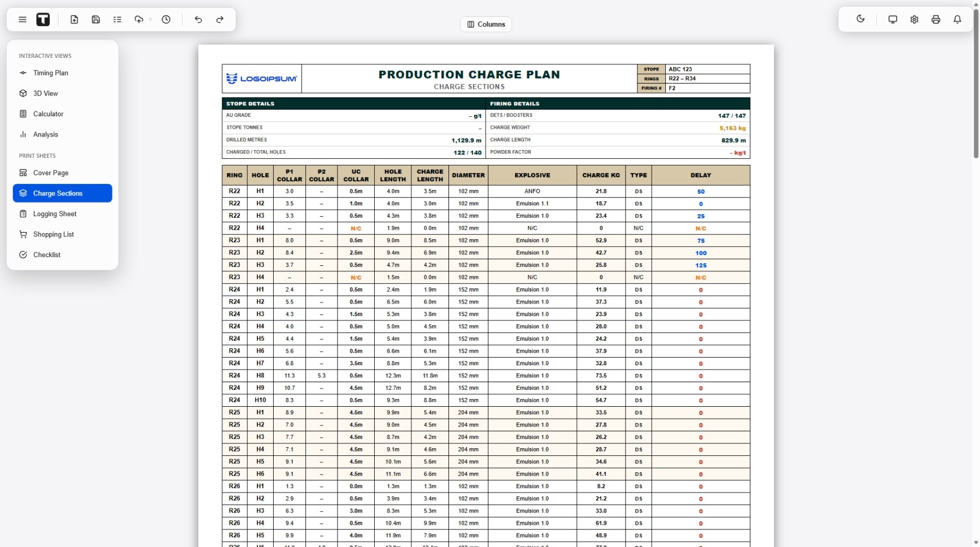Click the firing number value F2
This screenshot has height=547, width=980.
[672, 88]
